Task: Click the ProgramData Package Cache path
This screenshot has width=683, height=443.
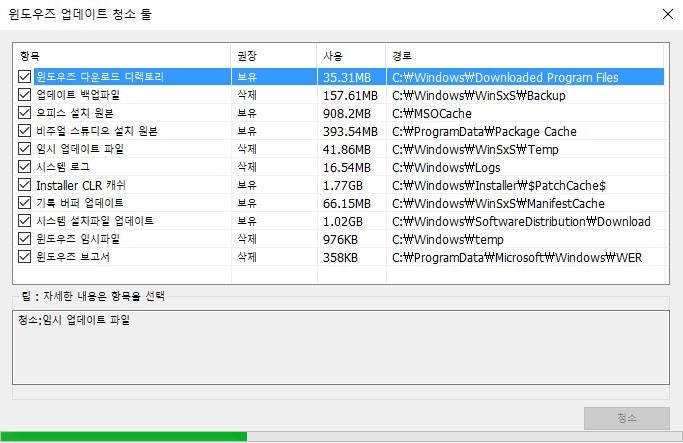Action: pos(484,132)
